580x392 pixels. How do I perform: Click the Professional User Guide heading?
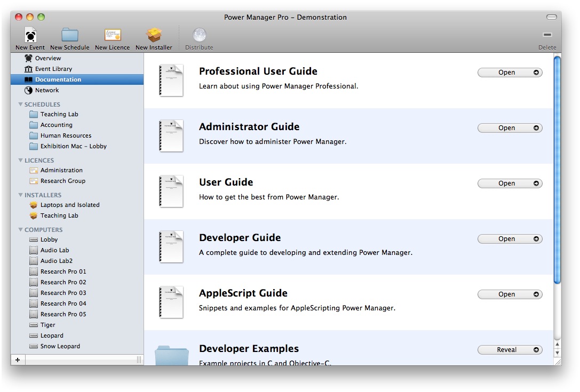(258, 71)
